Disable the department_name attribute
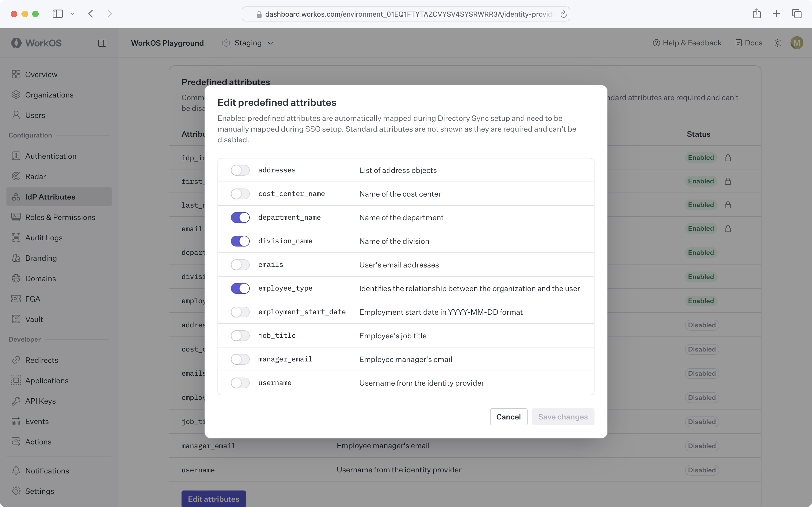 click(x=240, y=217)
